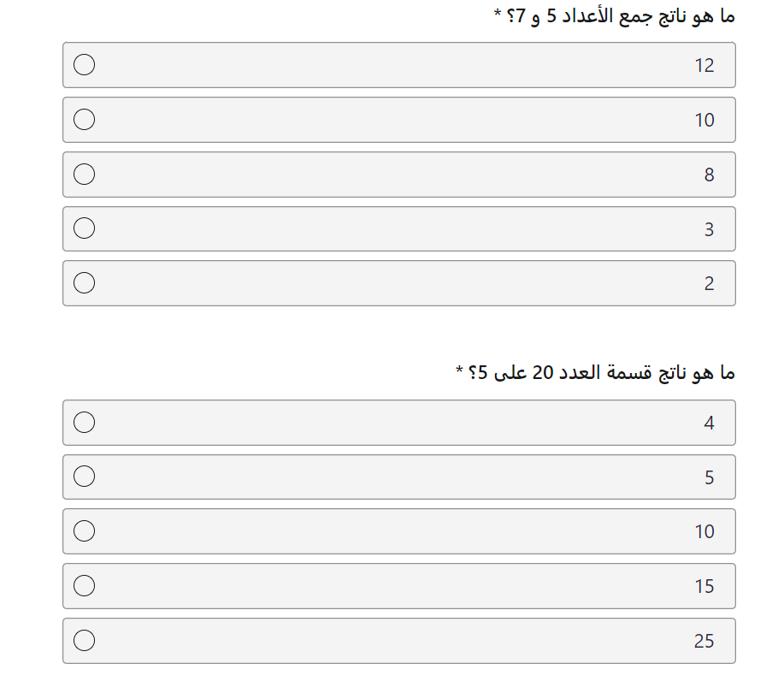The width and height of the screenshot is (784, 693).
Task: Pick the radio button for answer 3
Action: 84,228
